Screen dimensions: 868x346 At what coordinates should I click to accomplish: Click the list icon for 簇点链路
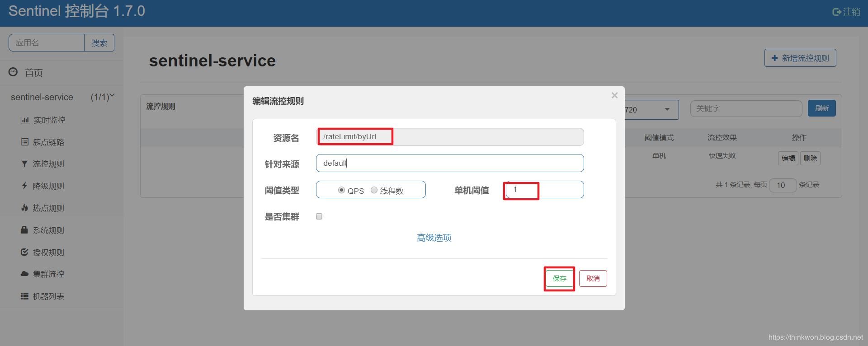(x=25, y=142)
